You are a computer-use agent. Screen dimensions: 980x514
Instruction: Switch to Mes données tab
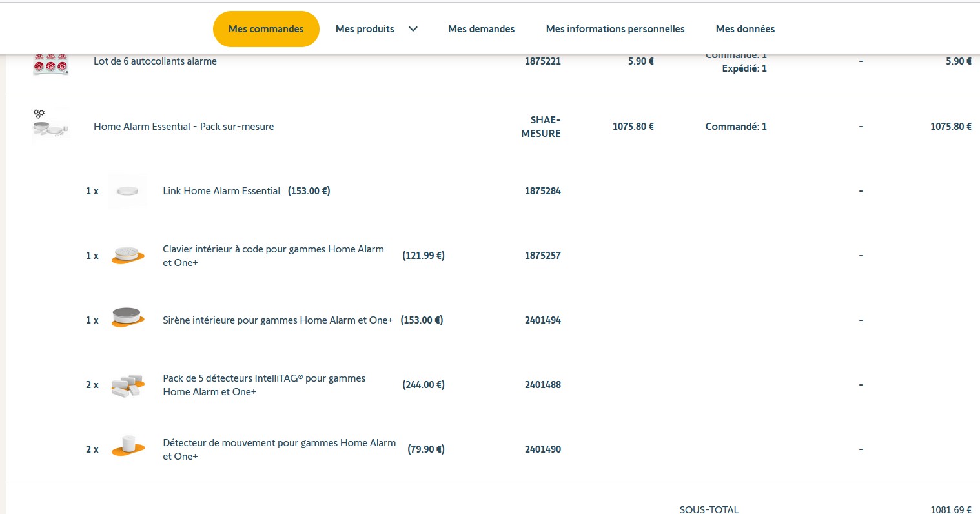(745, 29)
